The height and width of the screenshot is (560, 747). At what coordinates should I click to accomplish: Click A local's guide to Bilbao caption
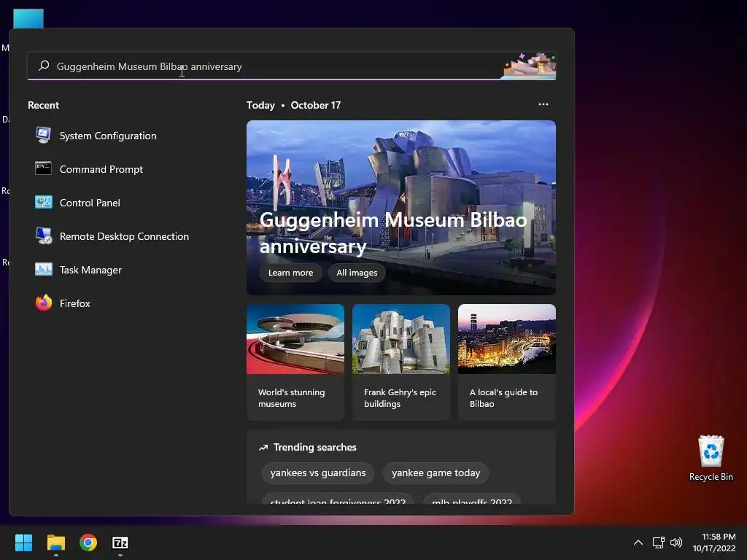coord(503,397)
